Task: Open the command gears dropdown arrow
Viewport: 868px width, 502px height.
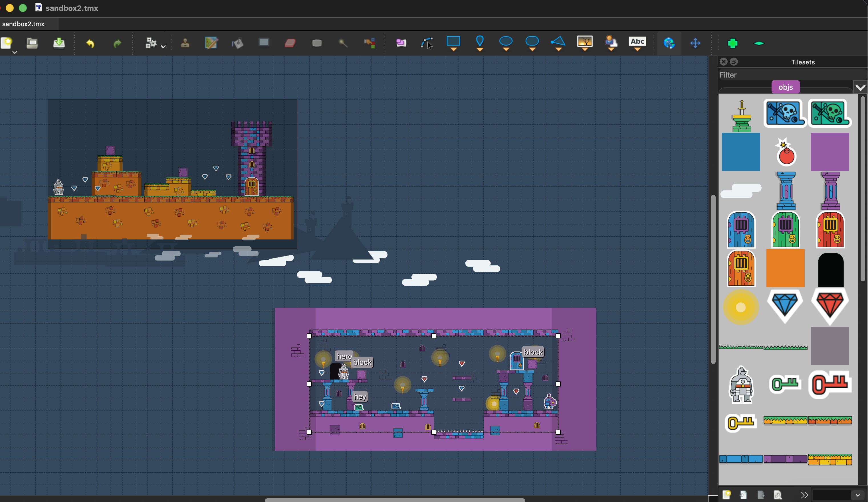Action: 163,46
